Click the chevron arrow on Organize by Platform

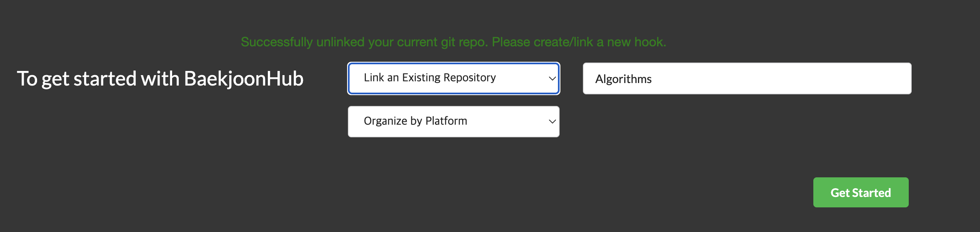pyautogui.click(x=552, y=121)
